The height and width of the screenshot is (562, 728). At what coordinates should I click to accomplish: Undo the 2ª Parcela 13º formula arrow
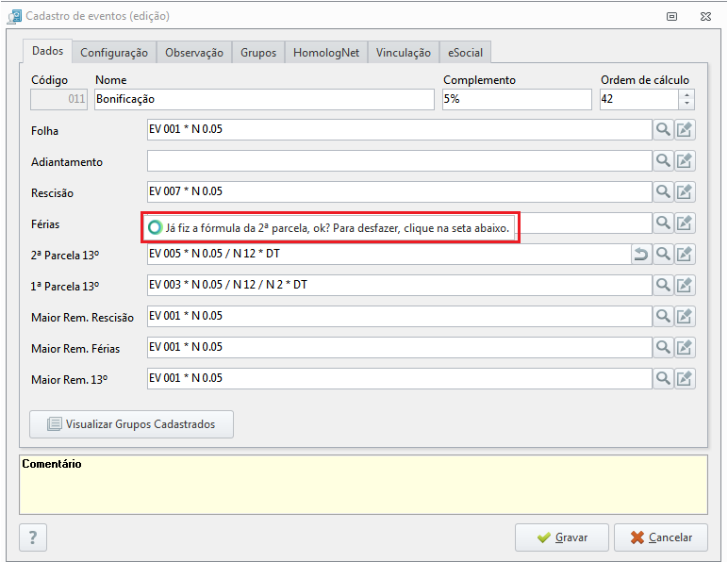point(641,254)
